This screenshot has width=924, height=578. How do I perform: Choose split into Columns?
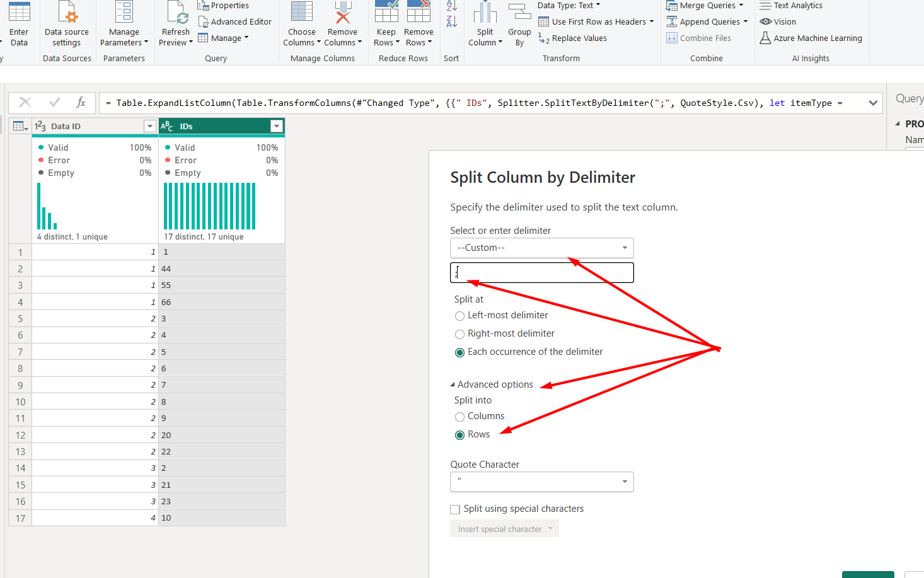pos(459,417)
